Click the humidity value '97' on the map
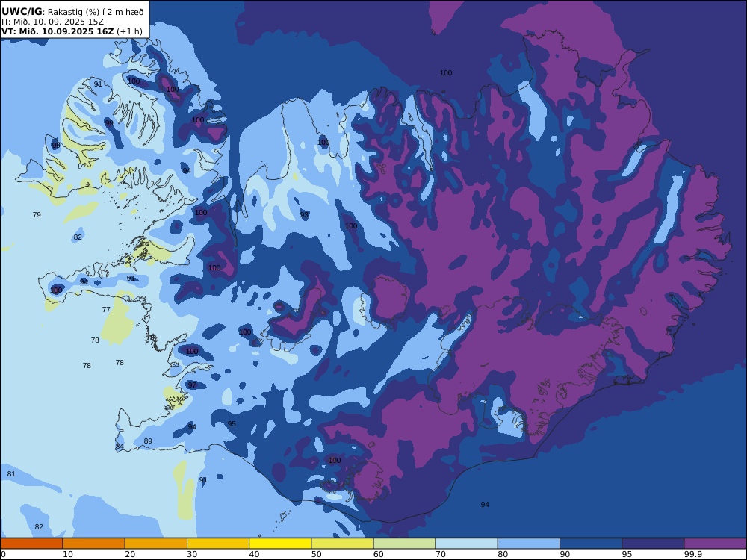 tap(192, 385)
